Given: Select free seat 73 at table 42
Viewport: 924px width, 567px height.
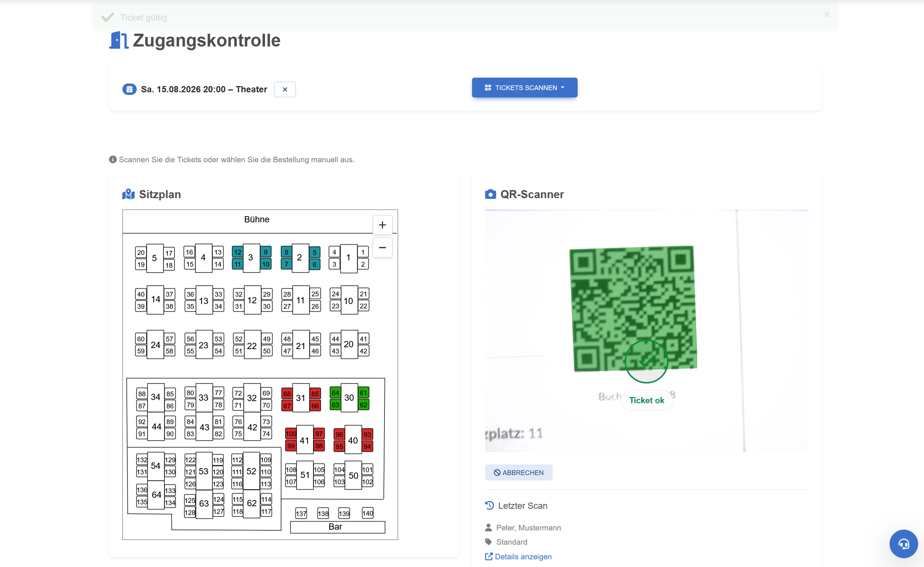Looking at the screenshot, I should (x=266, y=422).
